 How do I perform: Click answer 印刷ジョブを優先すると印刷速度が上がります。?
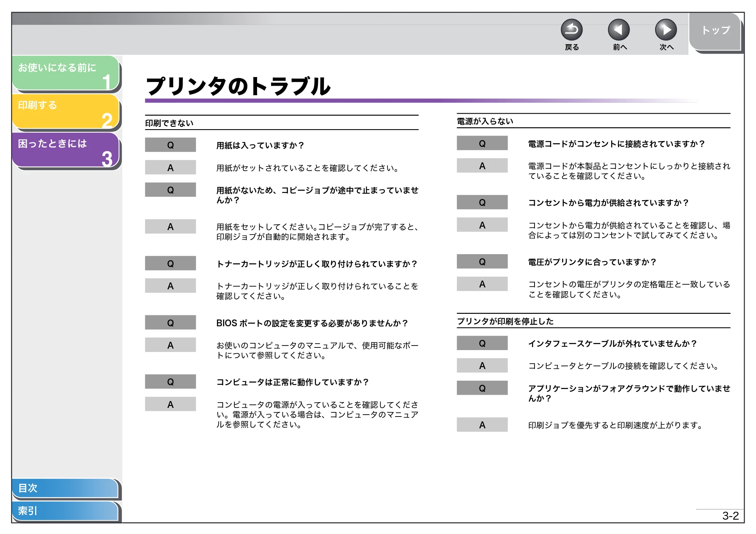pos(615,425)
